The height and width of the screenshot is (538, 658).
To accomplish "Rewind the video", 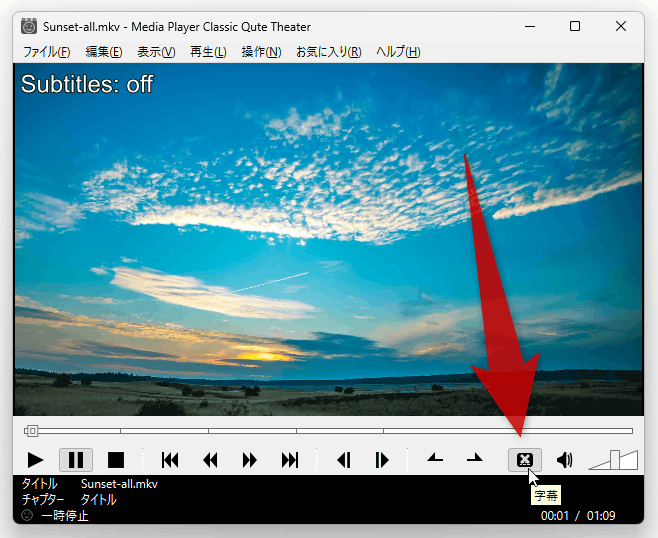I will (x=210, y=460).
